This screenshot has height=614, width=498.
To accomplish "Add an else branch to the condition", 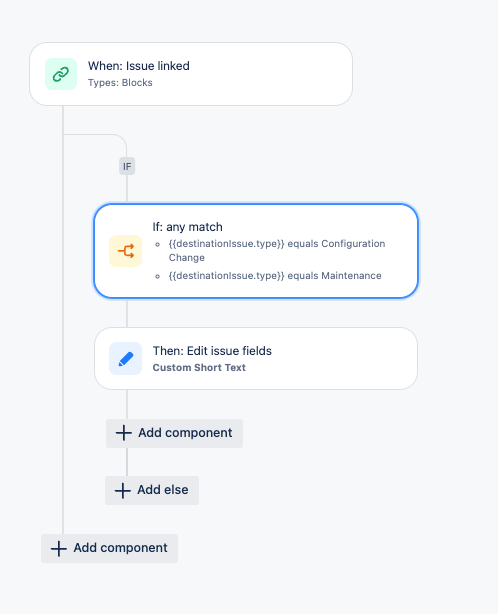I will pyautogui.click(x=152, y=490).
